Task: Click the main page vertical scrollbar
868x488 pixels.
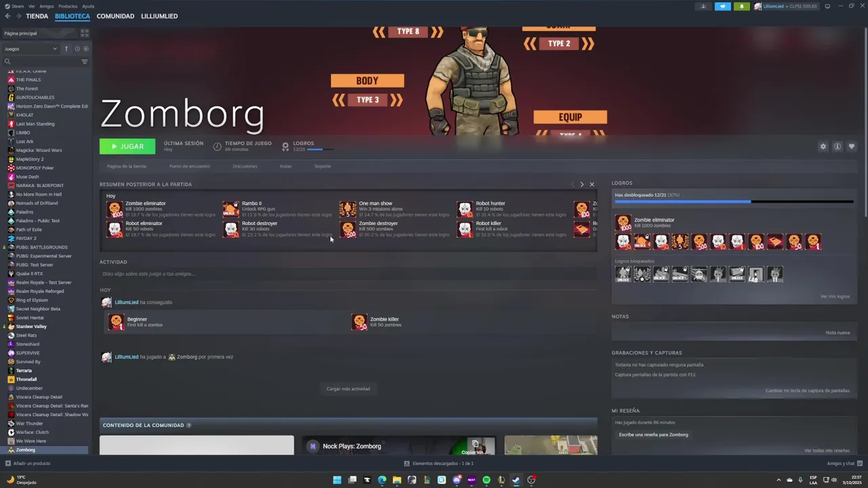Action: pos(865,121)
